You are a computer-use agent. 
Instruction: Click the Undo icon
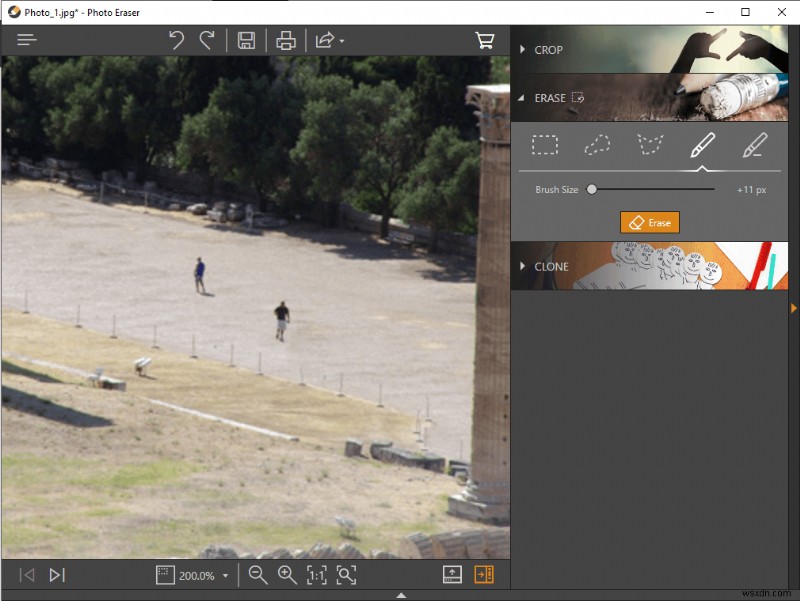click(x=179, y=40)
